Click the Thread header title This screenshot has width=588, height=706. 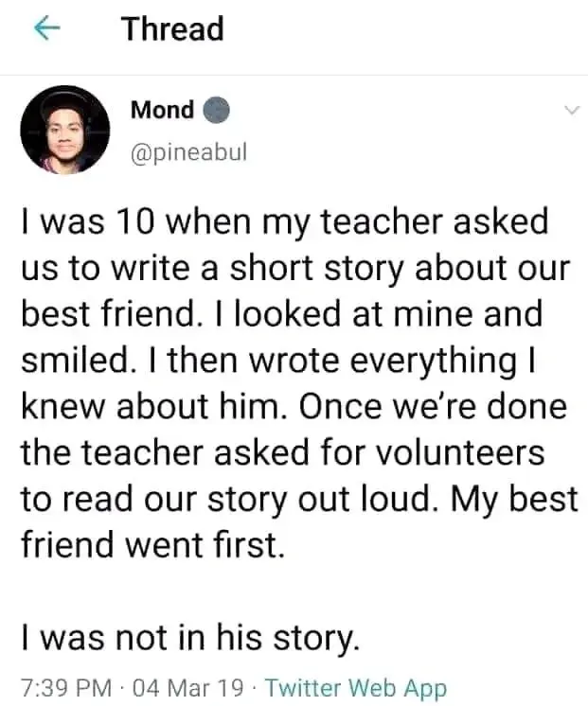click(172, 29)
